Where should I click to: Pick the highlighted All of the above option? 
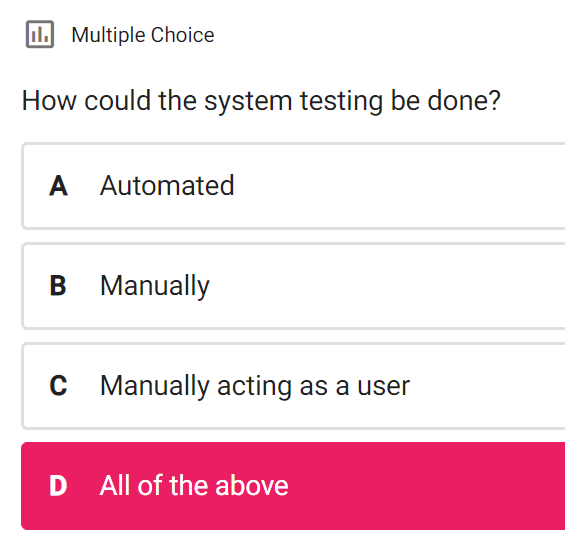point(293,486)
